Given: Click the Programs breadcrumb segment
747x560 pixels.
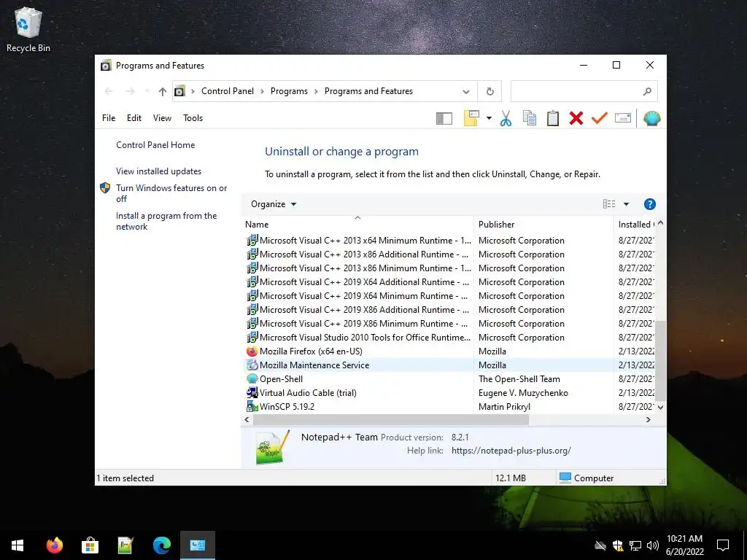Looking at the screenshot, I should pyautogui.click(x=289, y=91).
